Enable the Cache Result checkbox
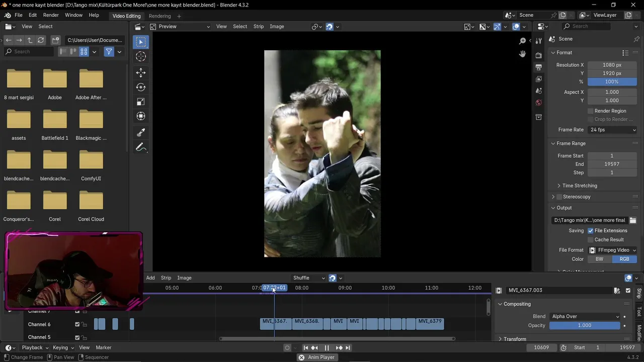Image resolution: width=644 pixels, height=362 pixels. pos(591,239)
